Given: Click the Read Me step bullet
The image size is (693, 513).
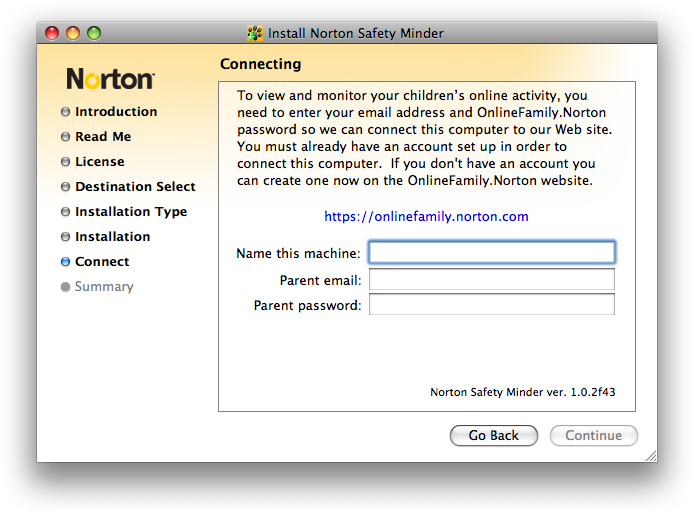Looking at the screenshot, I should (65, 137).
